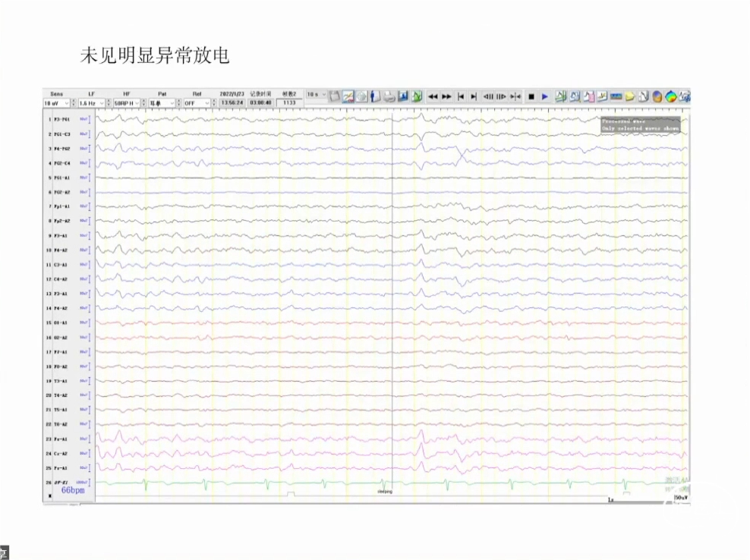Select channel 15 O1-A1 label
Screen dimensions: 750x560
[58, 323]
